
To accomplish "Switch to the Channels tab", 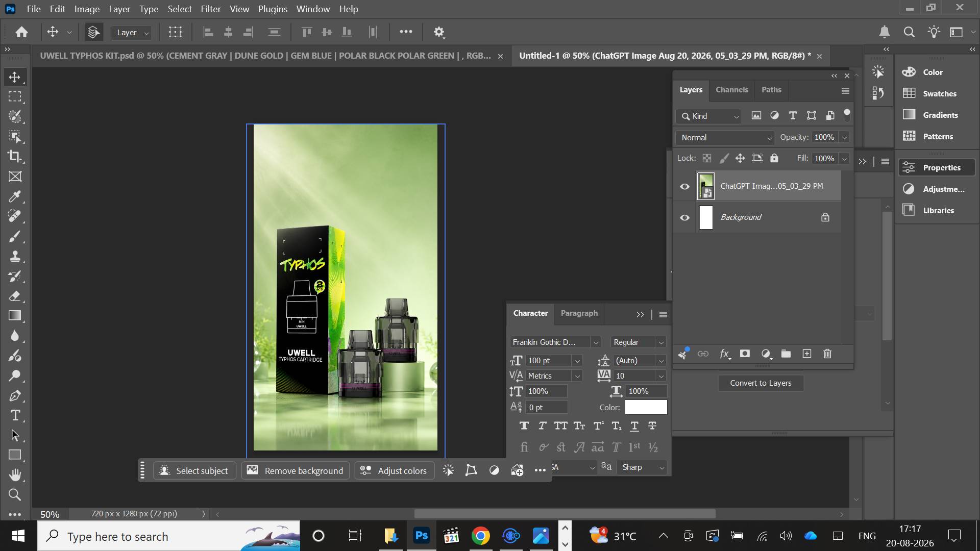I will [731, 90].
